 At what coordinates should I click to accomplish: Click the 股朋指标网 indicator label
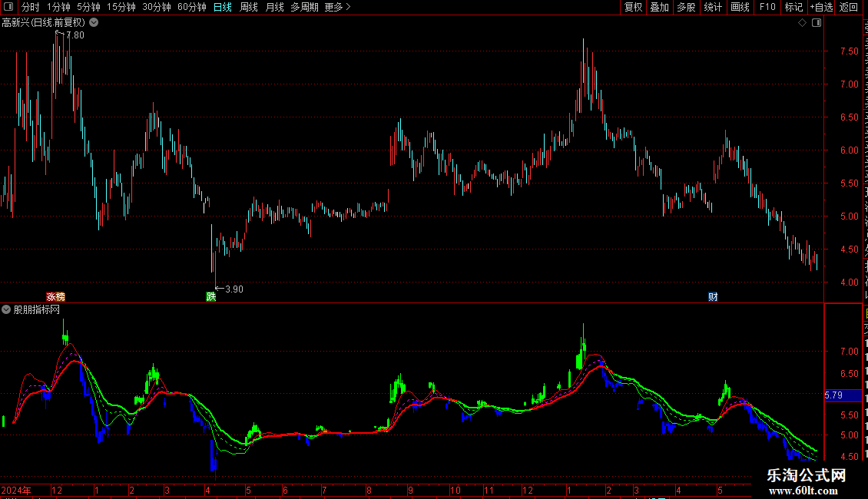[x=37, y=310]
